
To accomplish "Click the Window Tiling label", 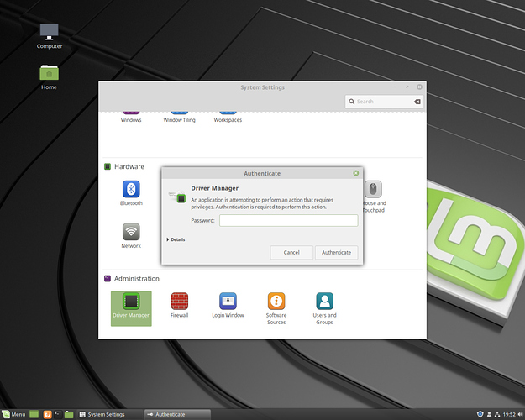I will coord(180,120).
